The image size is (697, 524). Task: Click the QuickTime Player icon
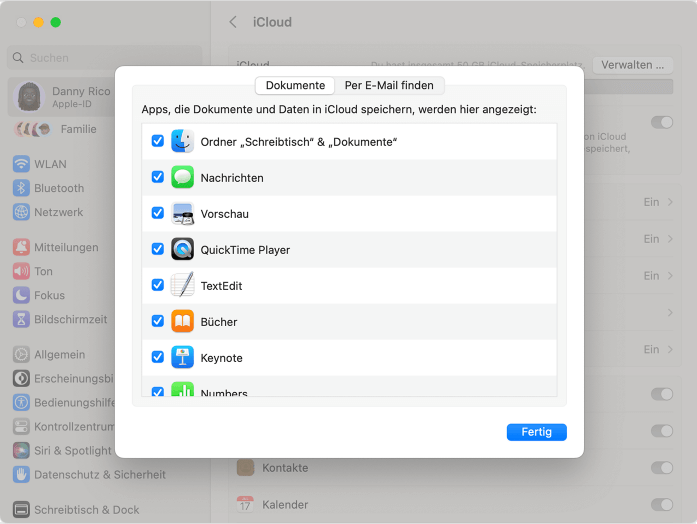coord(182,249)
